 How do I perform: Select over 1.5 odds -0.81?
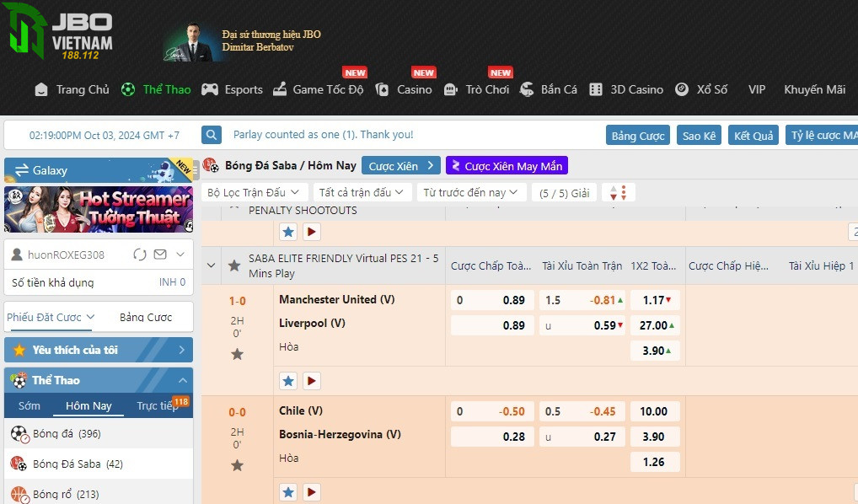(582, 300)
